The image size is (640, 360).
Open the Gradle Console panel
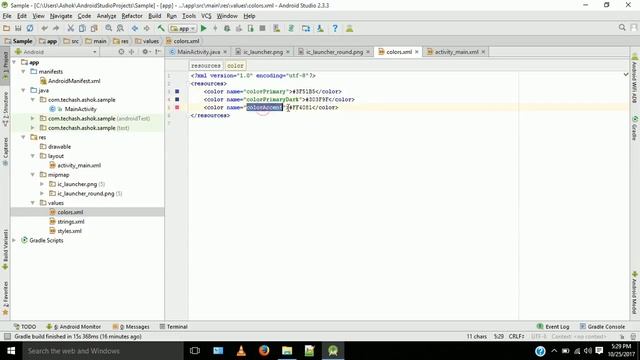602,327
